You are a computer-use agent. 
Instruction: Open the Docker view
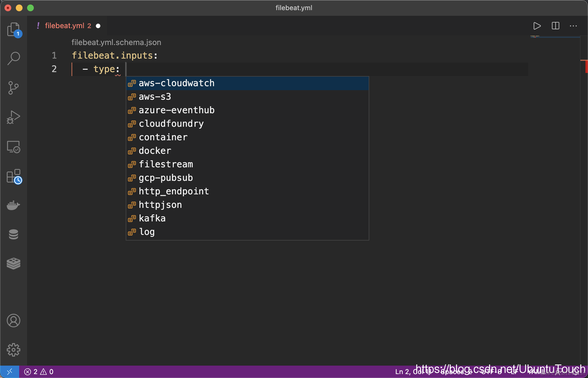14,205
